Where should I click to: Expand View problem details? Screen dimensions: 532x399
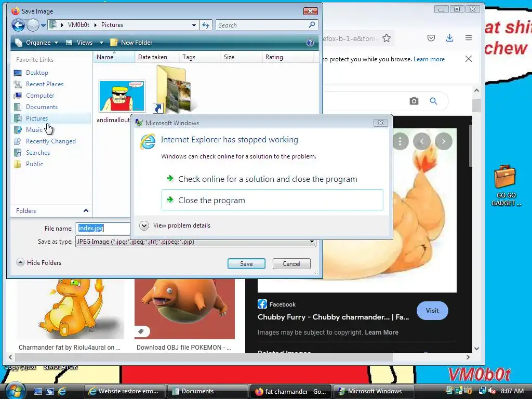click(x=175, y=225)
